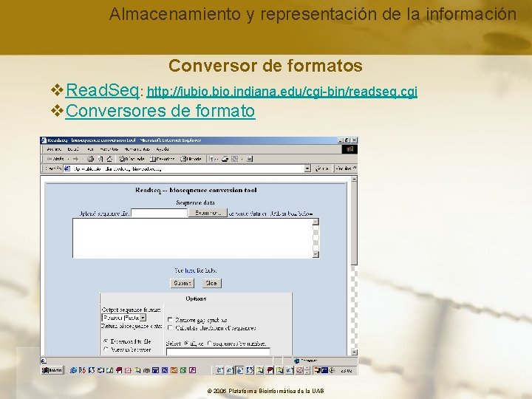
Task: Open the Ver menu
Action: 90,149
